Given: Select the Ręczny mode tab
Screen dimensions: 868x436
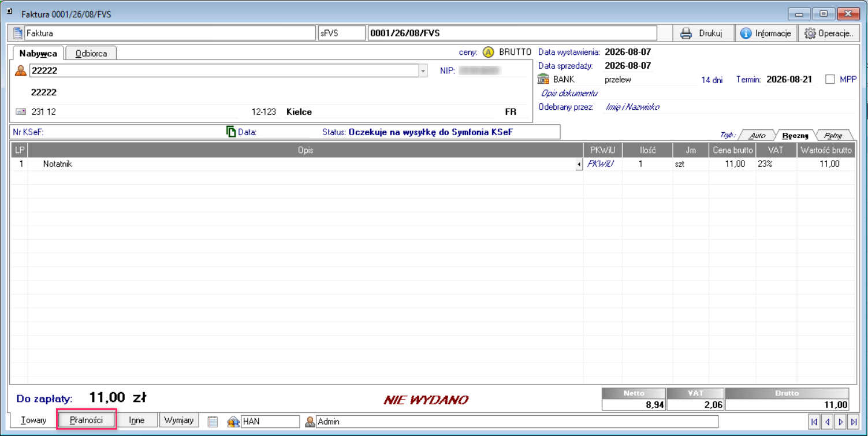Looking at the screenshot, I should coord(795,135).
